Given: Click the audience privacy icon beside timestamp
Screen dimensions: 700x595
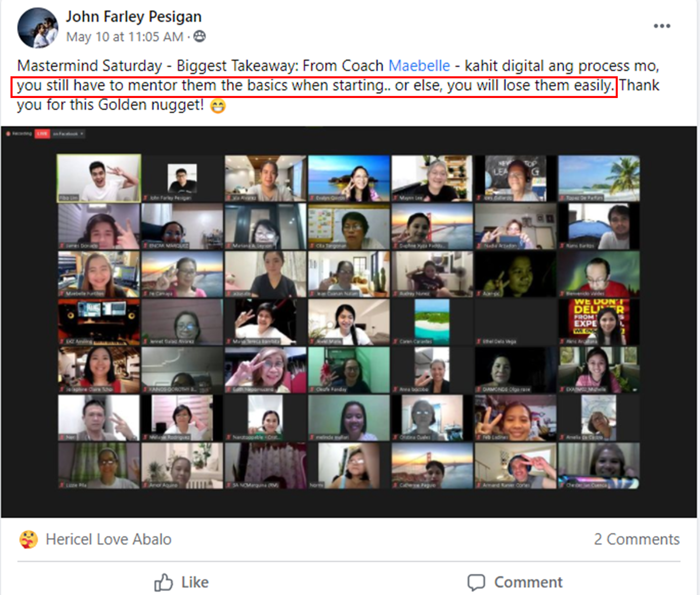Looking at the screenshot, I should [200, 36].
